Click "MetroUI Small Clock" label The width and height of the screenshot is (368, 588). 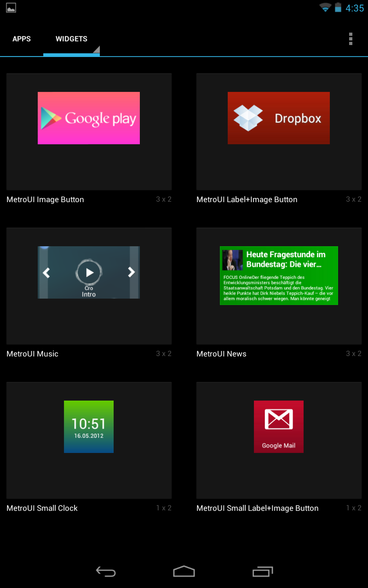[x=42, y=508]
